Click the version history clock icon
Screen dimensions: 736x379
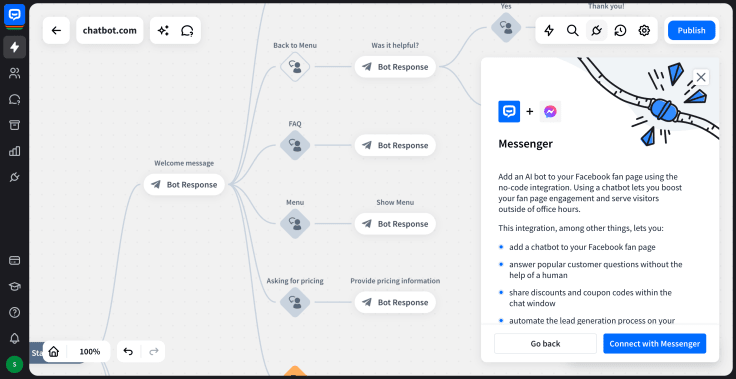(621, 31)
